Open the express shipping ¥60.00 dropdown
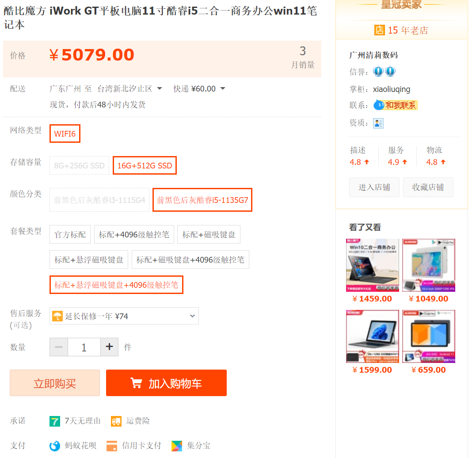 pyautogui.click(x=222, y=89)
